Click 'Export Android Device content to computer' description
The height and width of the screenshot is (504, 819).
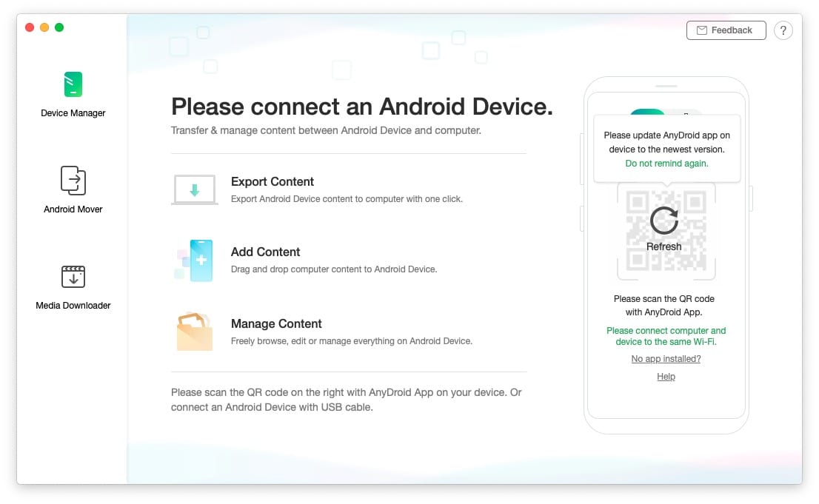click(x=347, y=199)
